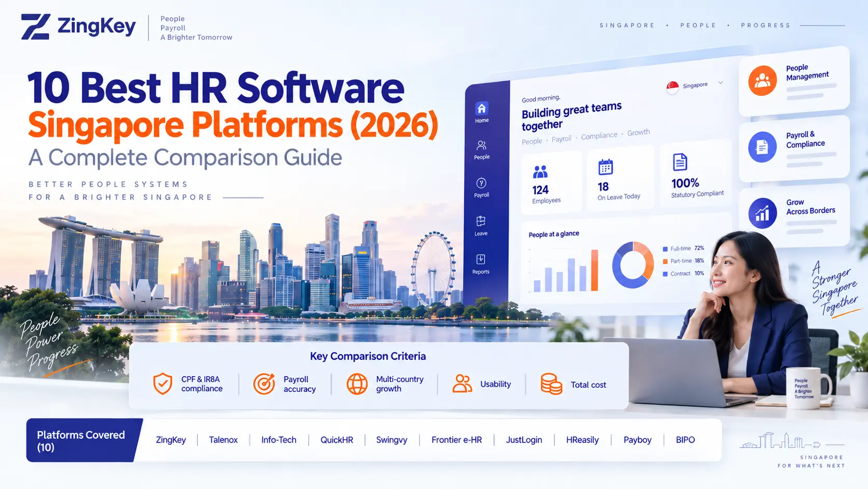Click the Statutory Compliant document icon
This screenshot has height=489, width=868.
click(x=680, y=162)
